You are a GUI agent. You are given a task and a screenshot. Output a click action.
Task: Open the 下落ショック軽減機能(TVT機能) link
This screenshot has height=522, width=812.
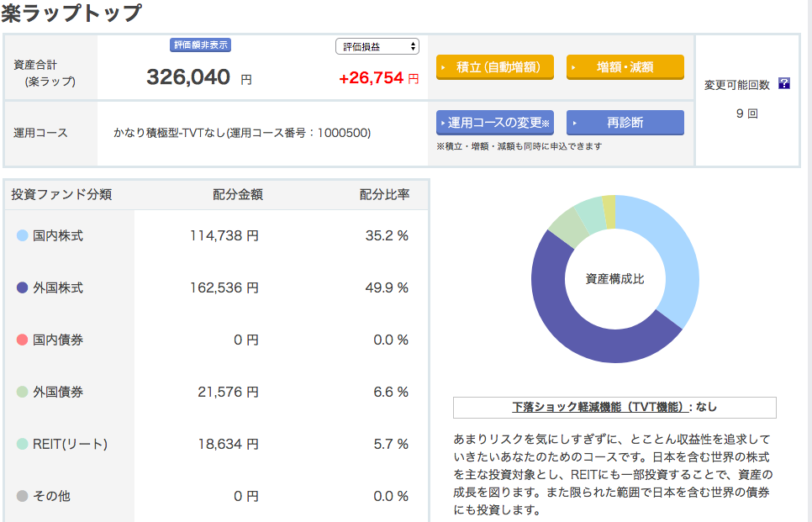tap(600, 407)
